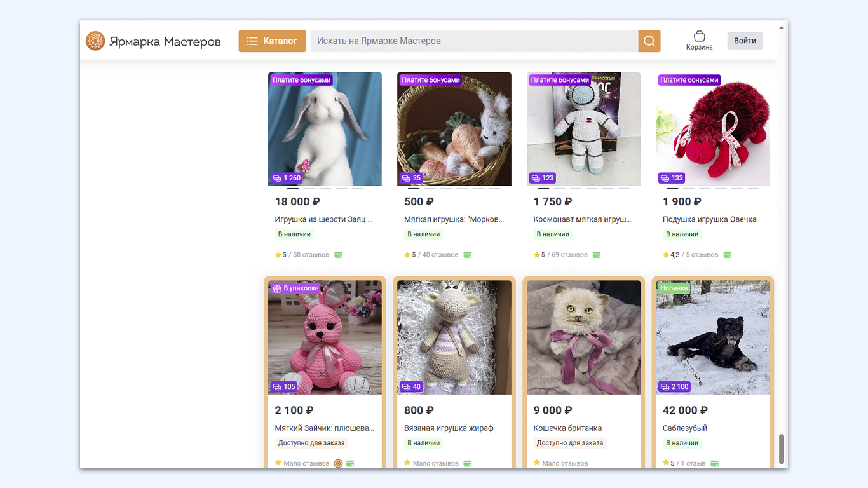Open the astronaut toy thumbnail
The image size is (868, 488).
(583, 129)
